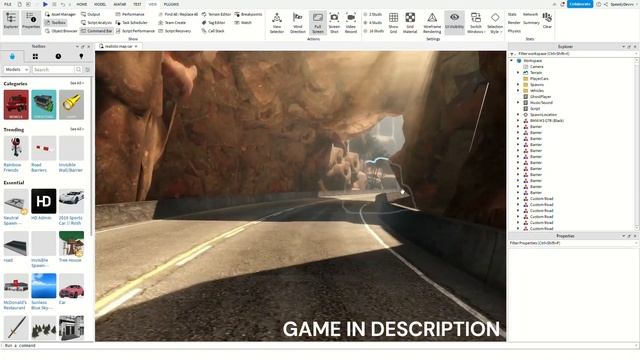This screenshot has width=640, height=360.
Task: Expand the Music/Sound node in Explorer
Action: [x=518, y=102]
